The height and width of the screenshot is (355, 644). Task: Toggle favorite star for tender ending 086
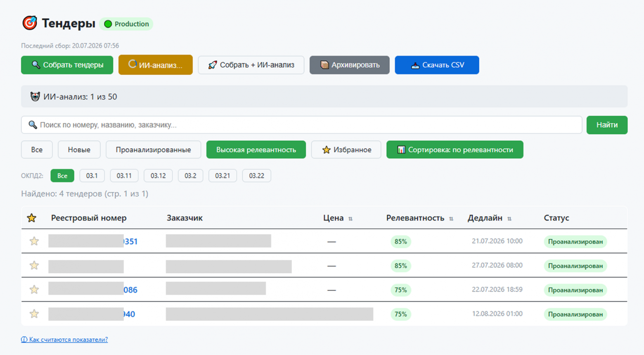pyautogui.click(x=34, y=290)
